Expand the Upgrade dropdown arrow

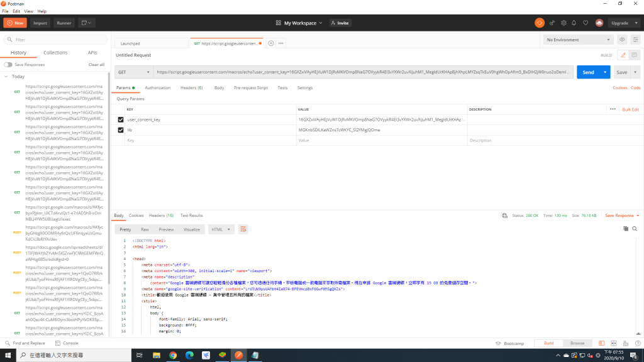636,23
